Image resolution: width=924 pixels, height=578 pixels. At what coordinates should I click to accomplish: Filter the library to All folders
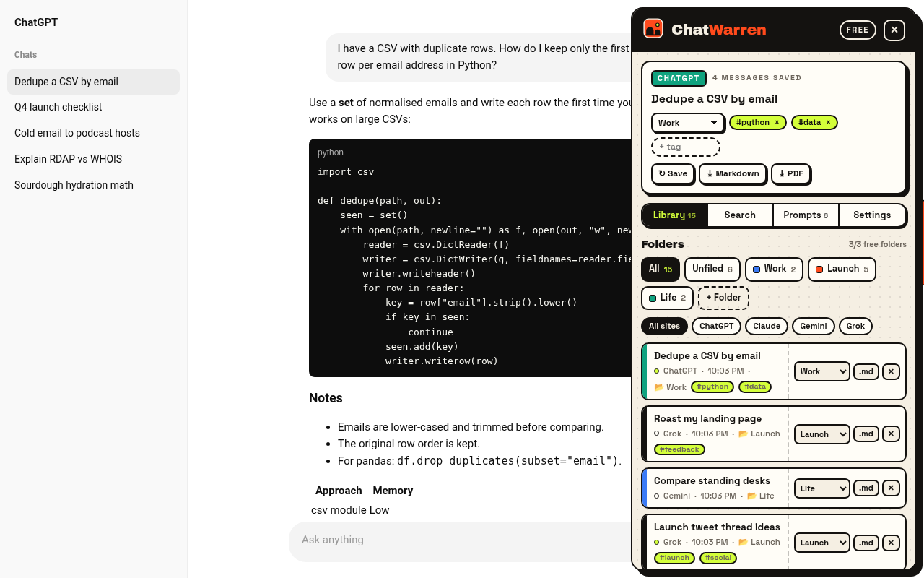coord(661,269)
